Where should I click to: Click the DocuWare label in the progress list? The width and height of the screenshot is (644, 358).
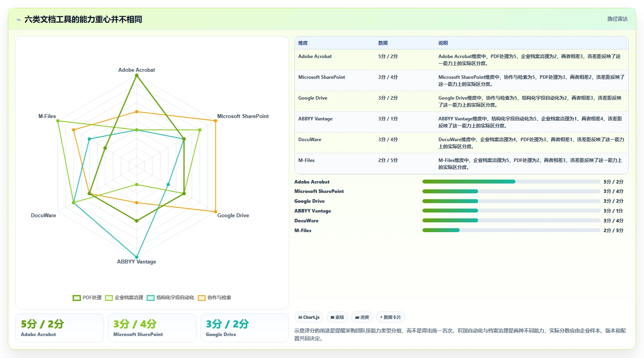(x=306, y=221)
